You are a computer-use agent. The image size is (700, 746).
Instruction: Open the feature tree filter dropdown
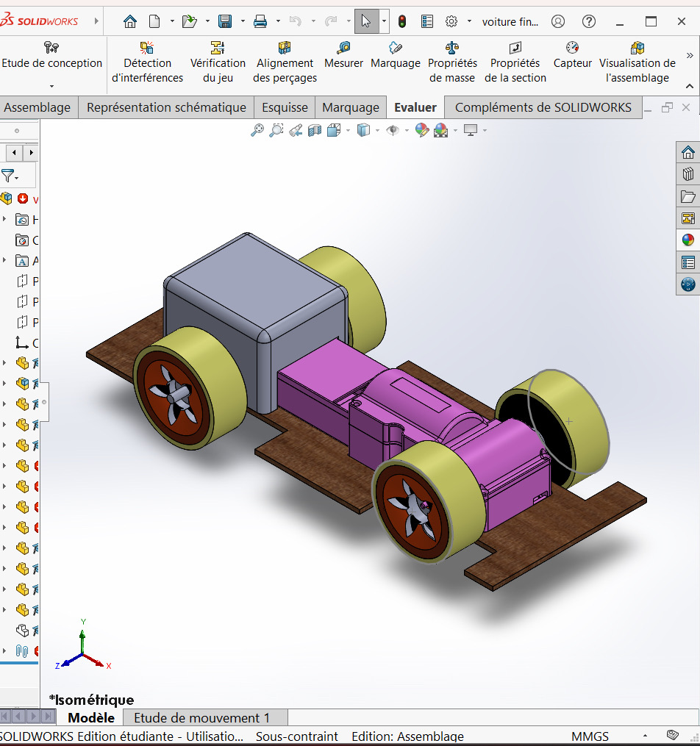click(x=16, y=177)
